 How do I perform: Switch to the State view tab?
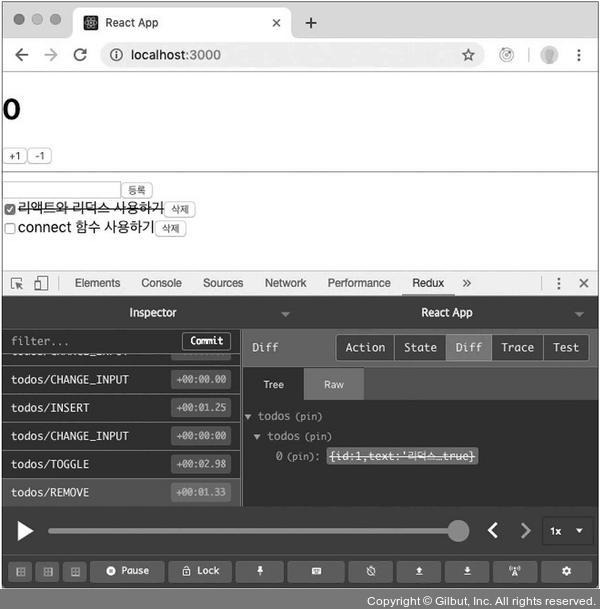click(420, 348)
